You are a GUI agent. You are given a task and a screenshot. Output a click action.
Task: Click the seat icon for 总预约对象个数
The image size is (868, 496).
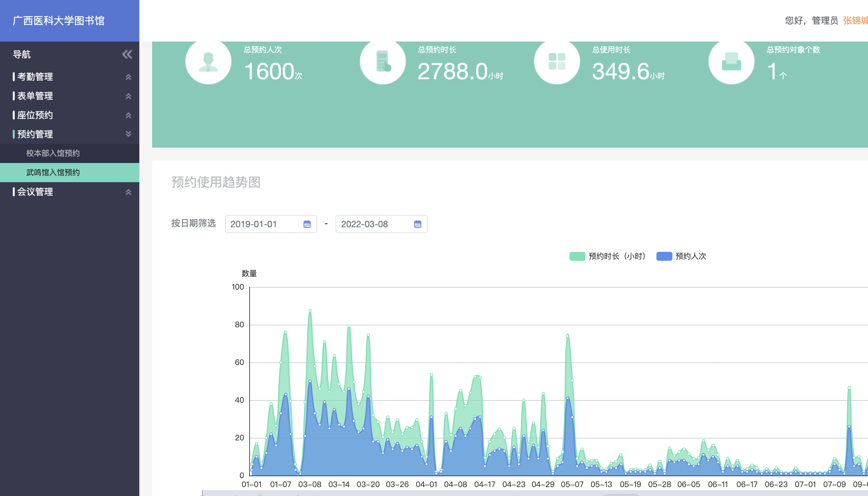click(732, 62)
